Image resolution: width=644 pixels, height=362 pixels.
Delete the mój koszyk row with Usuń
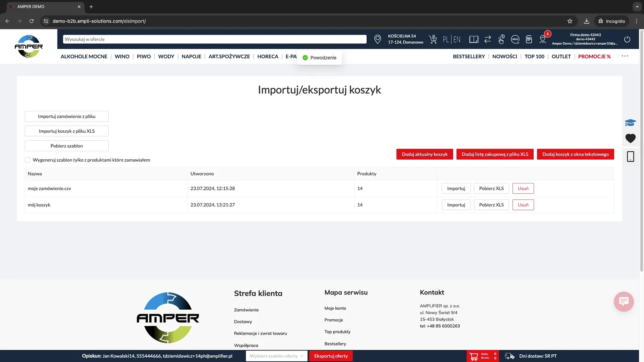click(x=523, y=205)
